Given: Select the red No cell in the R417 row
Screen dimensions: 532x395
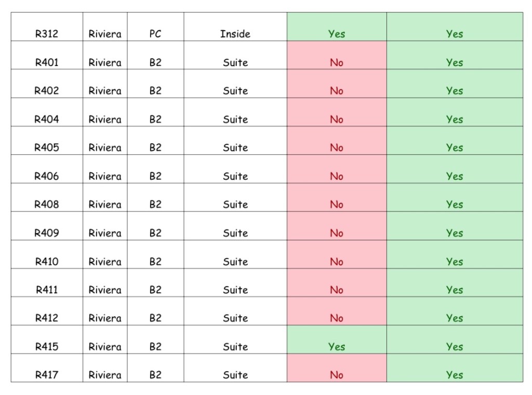Looking at the screenshot, I should coord(337,375).
